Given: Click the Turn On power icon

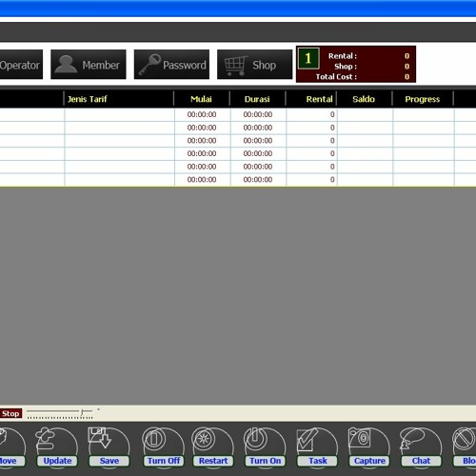Looking at the screenshot, I should click(x=256, y=439).
